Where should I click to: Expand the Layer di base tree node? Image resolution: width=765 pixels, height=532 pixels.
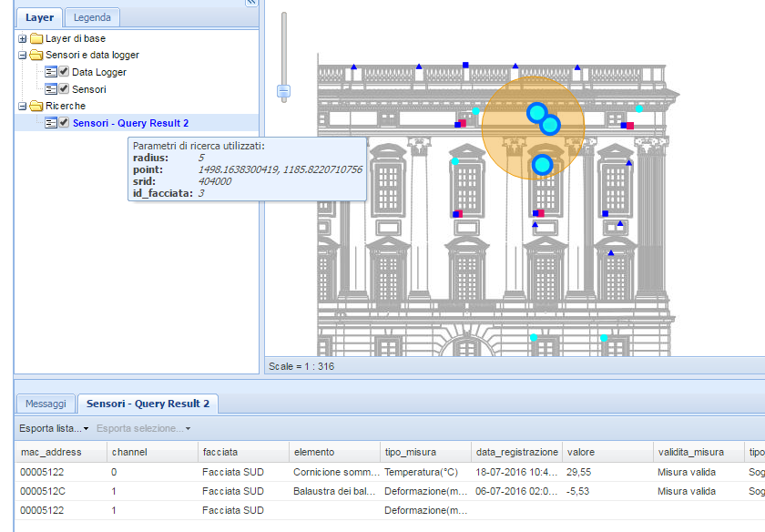23,38
